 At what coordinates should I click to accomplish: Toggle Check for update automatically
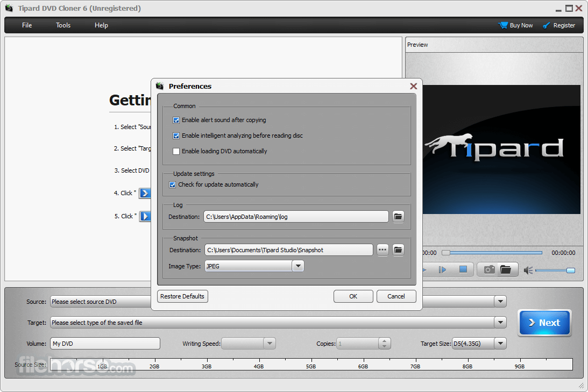(x=173, y=185)
